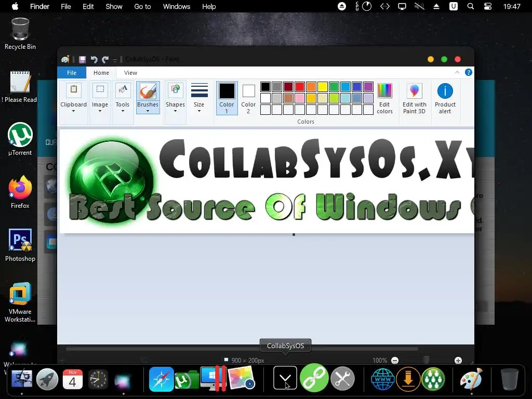The width and height of the screenshot is (532, 399).
Task: Open the Finder face icon in dock
Action: 22,379
